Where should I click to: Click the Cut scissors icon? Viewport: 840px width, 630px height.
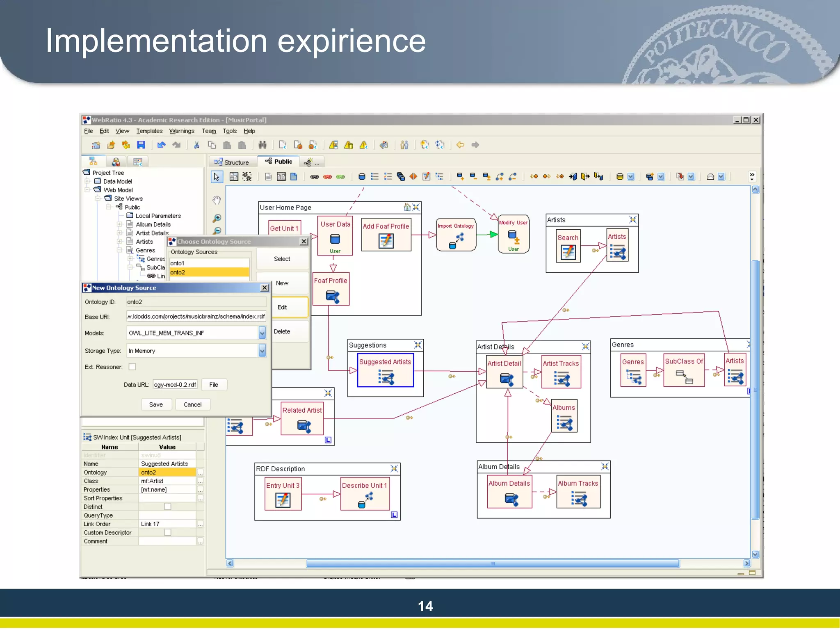click(196, 145)
